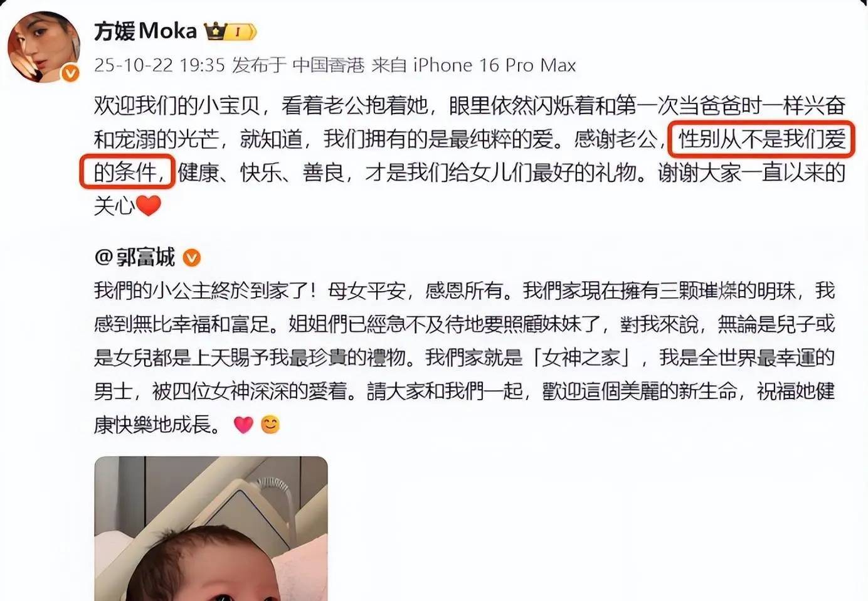Viewport: 868px width, 601px height.
Task: Click the 来自 iPhone 16 Pro Max source
Action: (474, 65)
